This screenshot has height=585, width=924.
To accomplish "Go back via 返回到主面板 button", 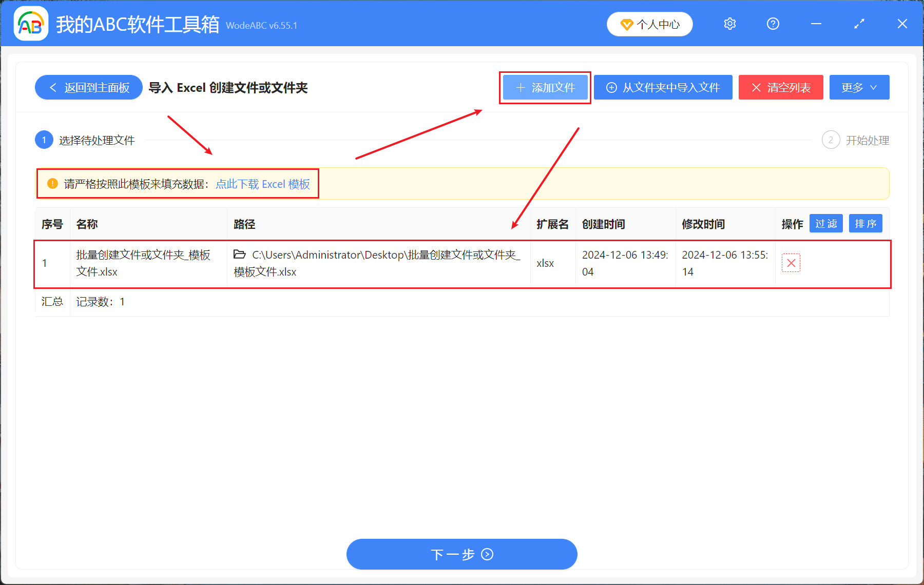I will coord(88,87).
